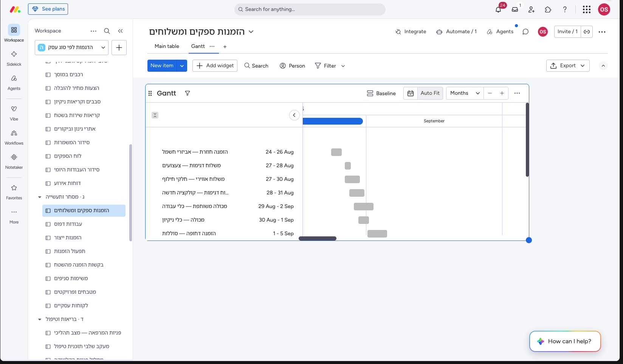Open the board title dropdown chevron

[x=251, y=32]
